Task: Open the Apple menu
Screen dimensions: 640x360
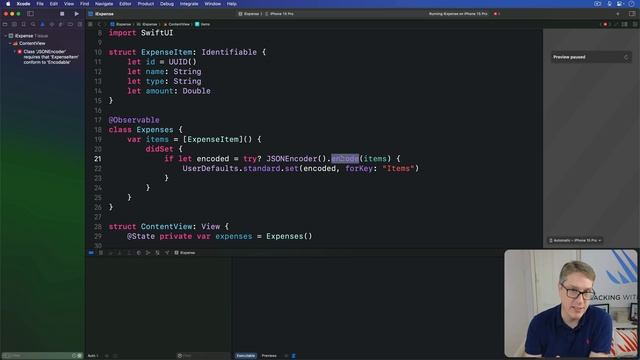Action: (8, 4)
